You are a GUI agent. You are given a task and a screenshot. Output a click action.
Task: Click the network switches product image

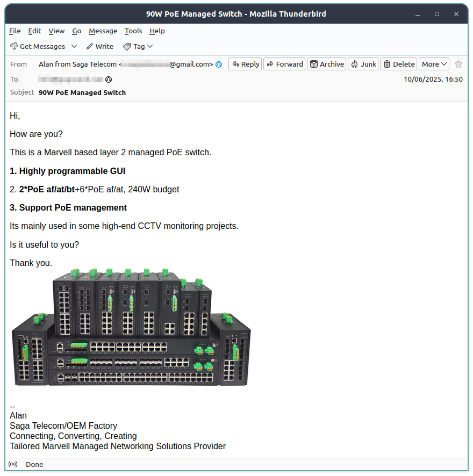pos(131,328)
